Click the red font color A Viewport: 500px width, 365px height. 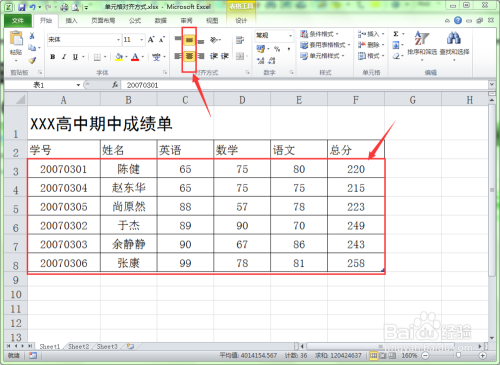[135, 57]
